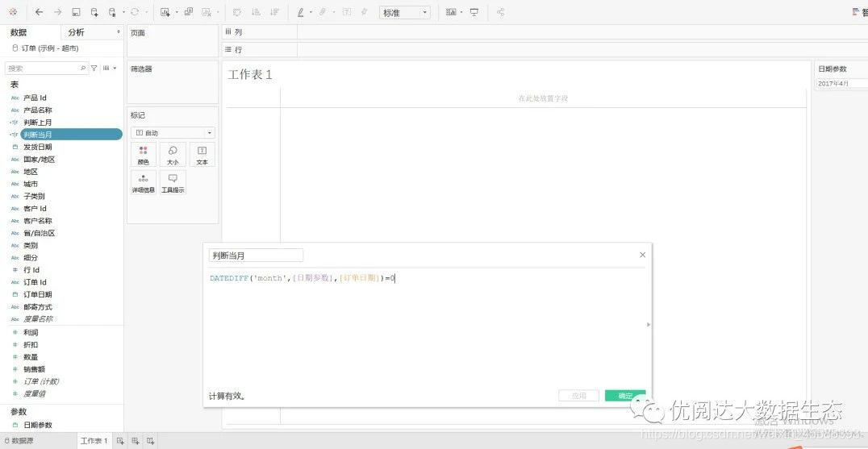Select the 工作表 1 sheet tab
This screenshot has height=449, width=868.
click(x=94, y=441)
